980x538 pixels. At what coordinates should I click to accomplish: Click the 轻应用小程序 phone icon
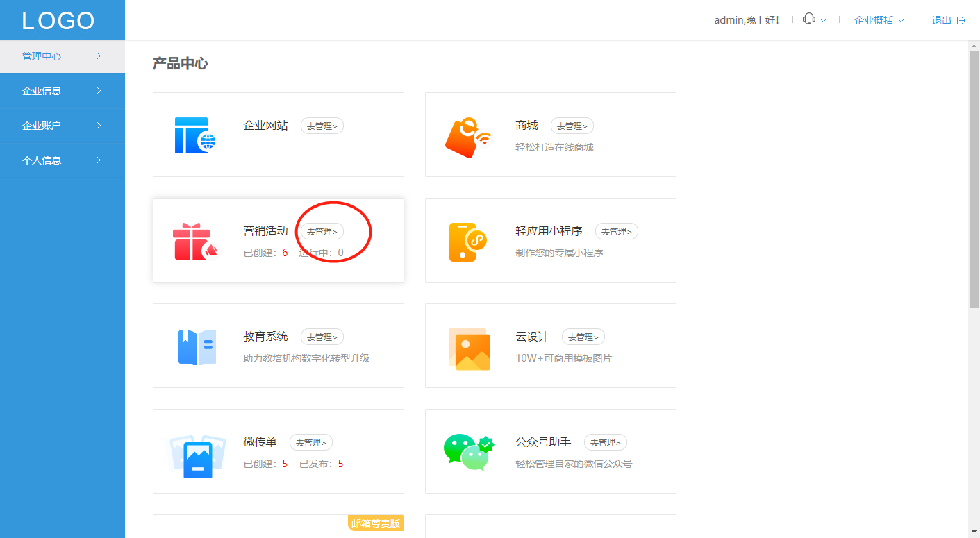click(467, 242)
